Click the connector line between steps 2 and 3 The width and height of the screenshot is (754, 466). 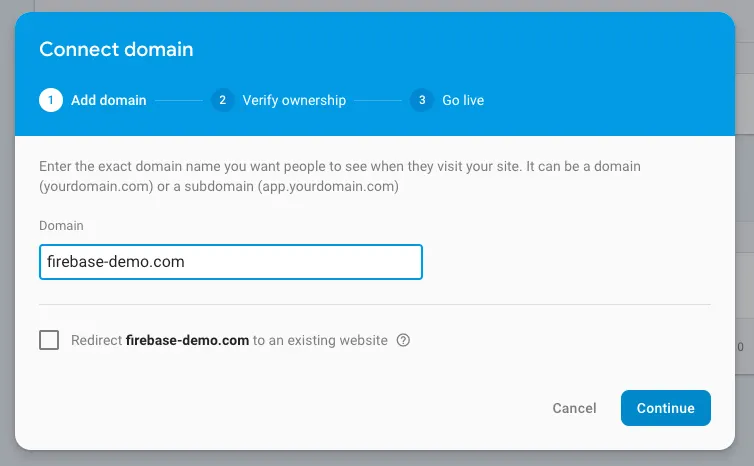[378, 101]
